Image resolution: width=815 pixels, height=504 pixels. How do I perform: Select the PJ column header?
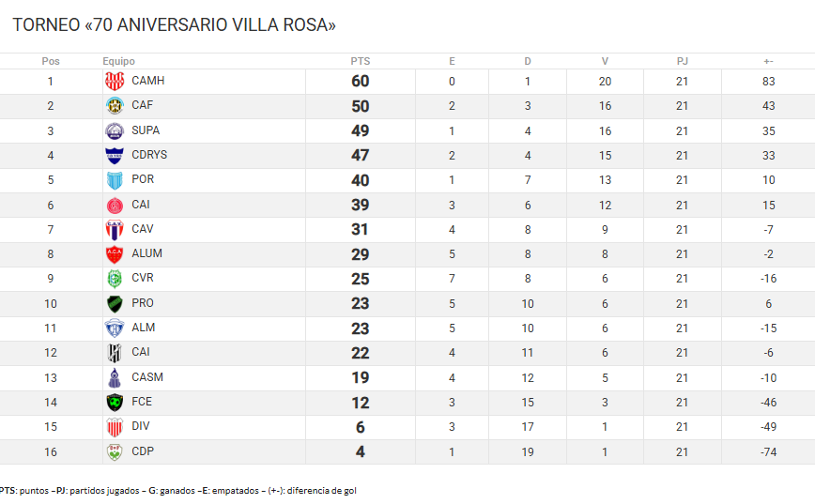click(682, 61)
